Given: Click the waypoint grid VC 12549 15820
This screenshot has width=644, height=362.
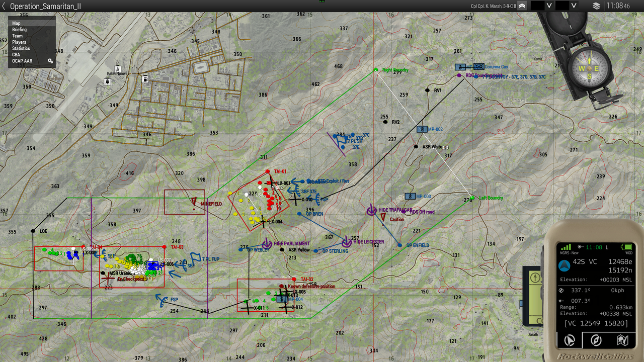Looking at the screenshot, I should tap(596, 323).
